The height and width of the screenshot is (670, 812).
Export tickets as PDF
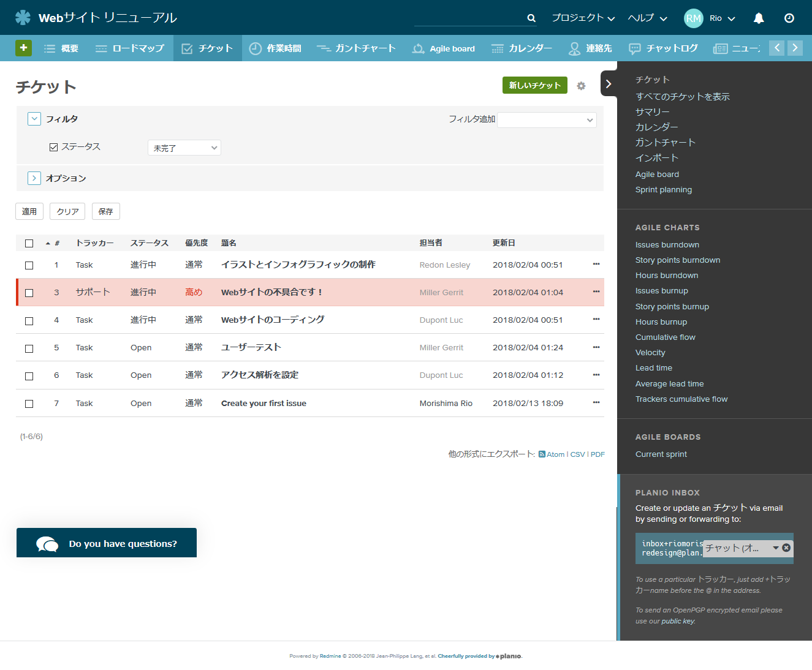pyautogui.click(x=598, y=454)
